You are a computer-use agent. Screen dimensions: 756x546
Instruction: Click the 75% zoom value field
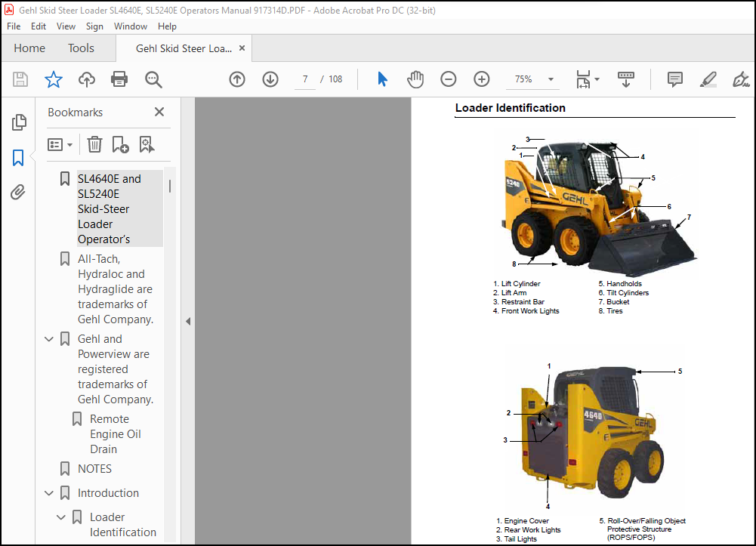pyautogui.click(x=523, y=79)
